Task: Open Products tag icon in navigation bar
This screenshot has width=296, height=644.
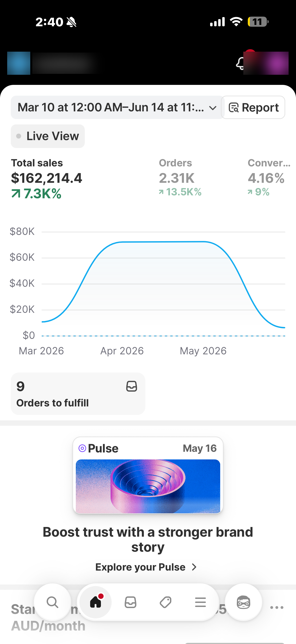Action: coord(165,602)
